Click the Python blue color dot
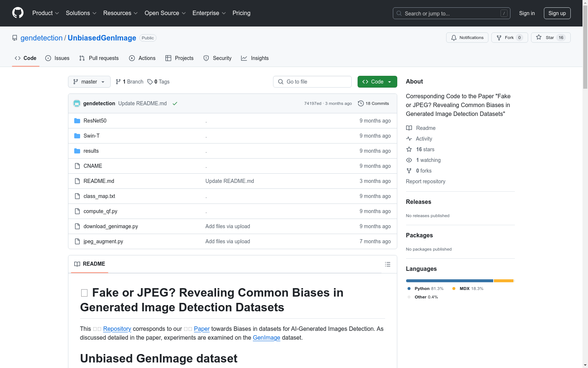The width and height of the screenshot is (588, 368). coord(409,289)
